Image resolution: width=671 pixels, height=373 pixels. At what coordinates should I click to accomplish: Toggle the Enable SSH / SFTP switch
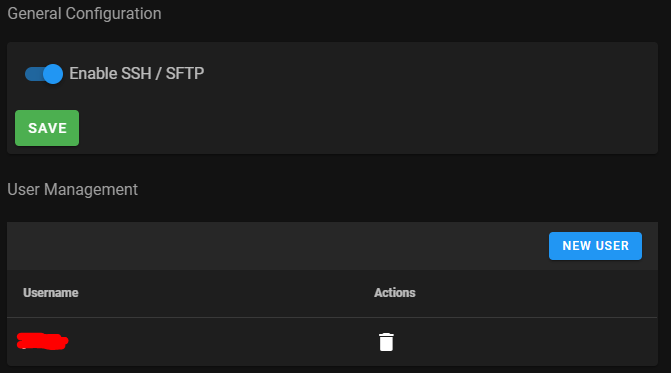(x=44, y=74)
